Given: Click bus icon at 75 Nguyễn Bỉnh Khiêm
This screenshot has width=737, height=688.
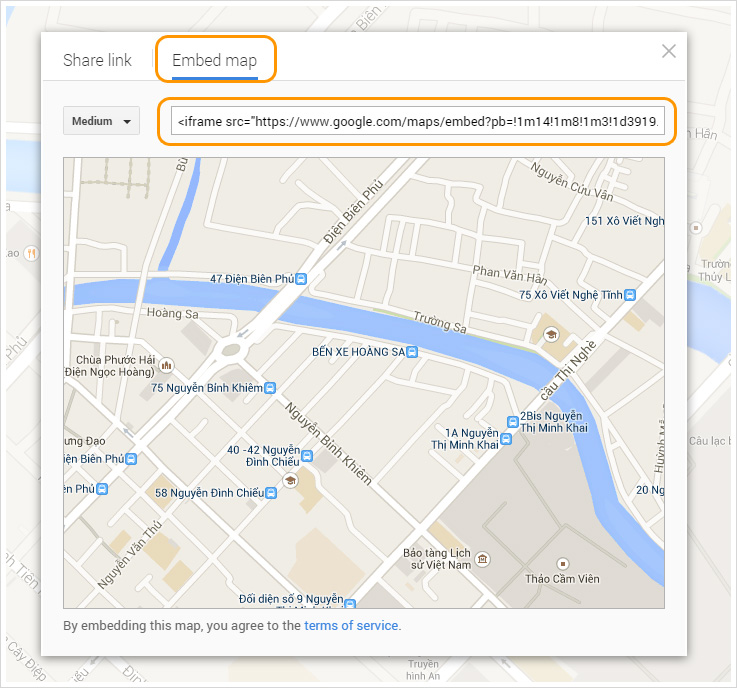Looking at the screenshot, I should pos(270,388).
